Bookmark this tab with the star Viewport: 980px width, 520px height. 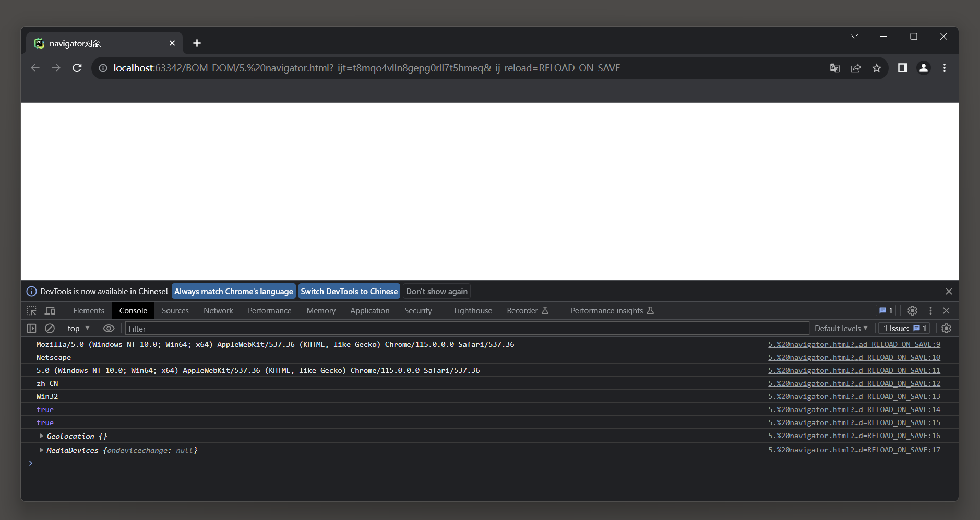point(877,68)
